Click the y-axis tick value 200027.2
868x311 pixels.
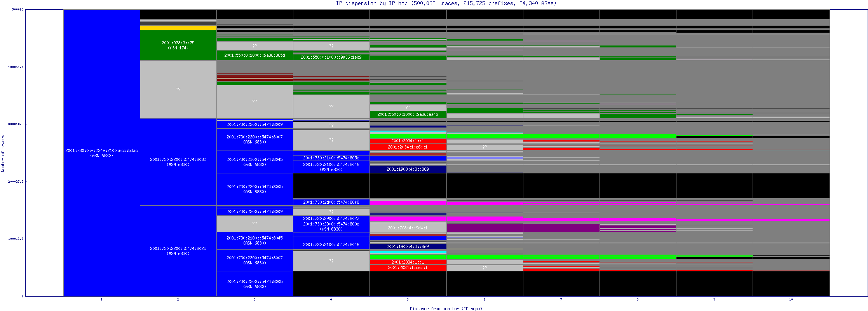(x=16, y=182)
